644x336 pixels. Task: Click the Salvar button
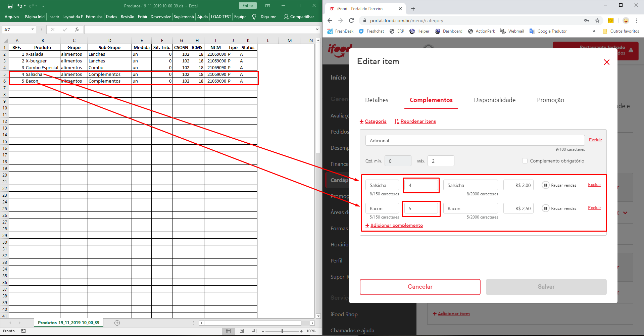click(x=546, y=287)
